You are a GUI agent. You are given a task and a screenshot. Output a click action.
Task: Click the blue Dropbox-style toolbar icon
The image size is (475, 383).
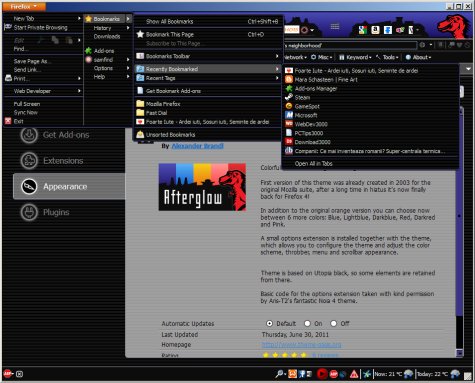(388, 30)
